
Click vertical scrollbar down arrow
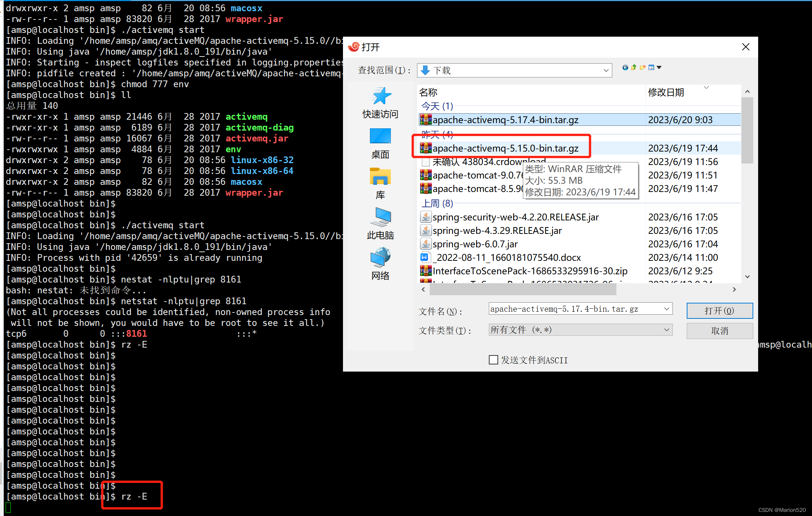tap(747, 277)
